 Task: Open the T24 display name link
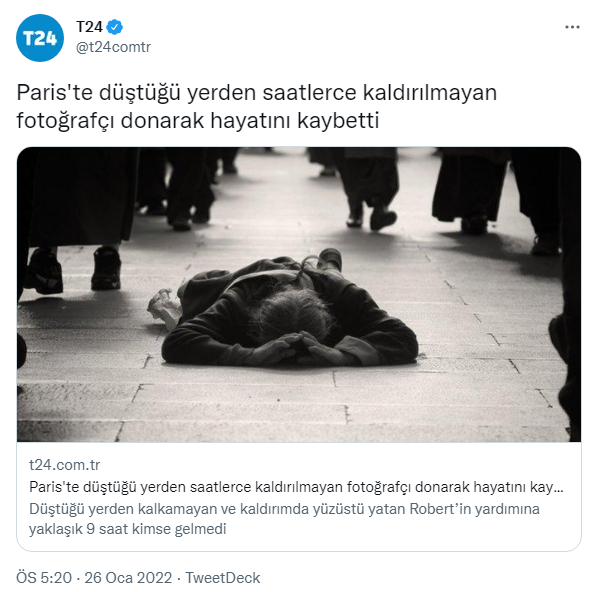89,27
